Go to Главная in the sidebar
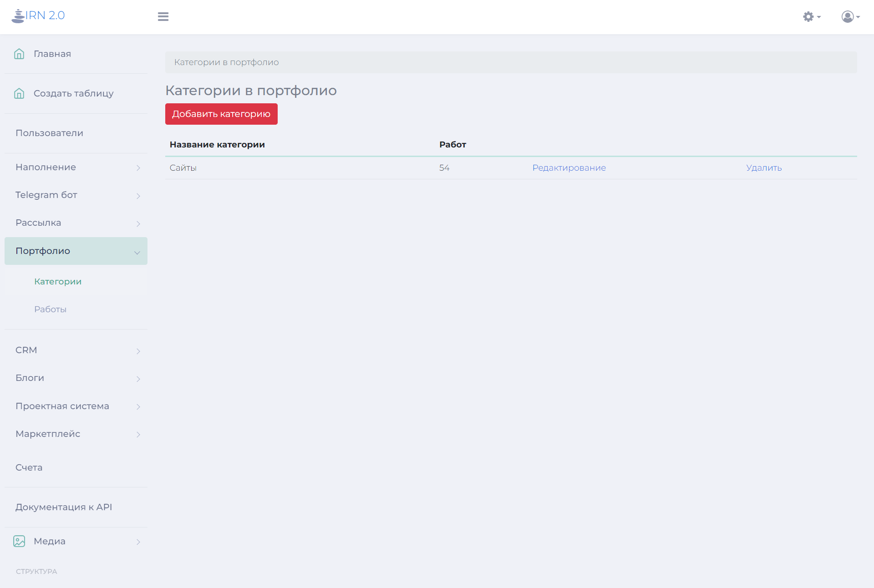The width and height of the screenshot is (874, 588). pyautogui.click(x=76, y=54)
